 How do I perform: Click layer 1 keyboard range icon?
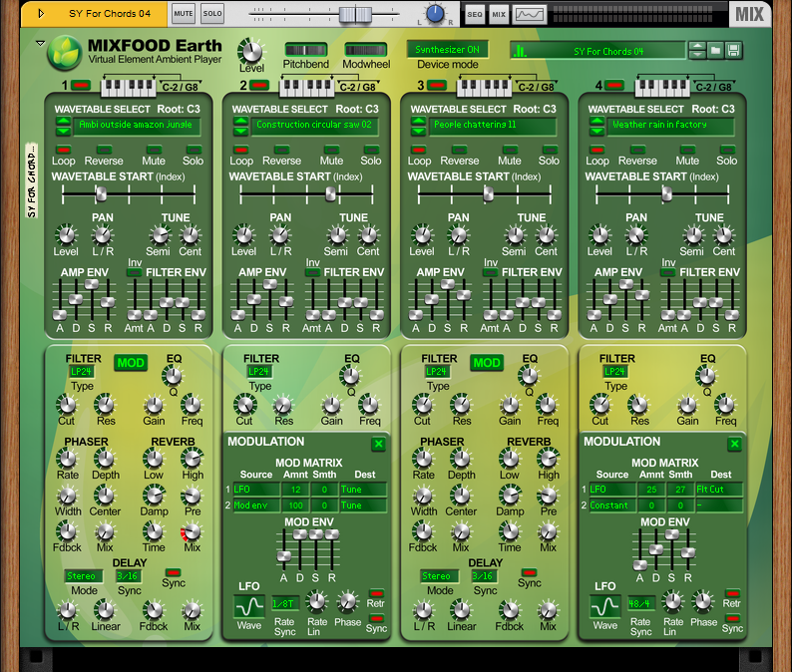coord(129,87)
